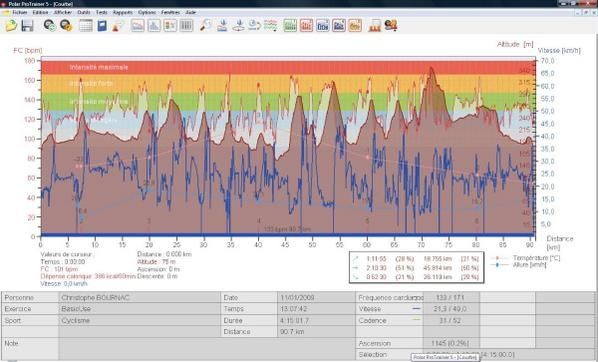Click the green bar chart report icon
Viewport: 598px width, 362px height.
(x=290, y=26)
